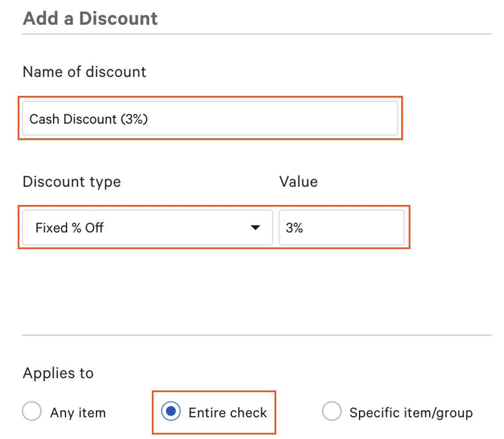Select the Any item radio button

click(x=31, y=411)
